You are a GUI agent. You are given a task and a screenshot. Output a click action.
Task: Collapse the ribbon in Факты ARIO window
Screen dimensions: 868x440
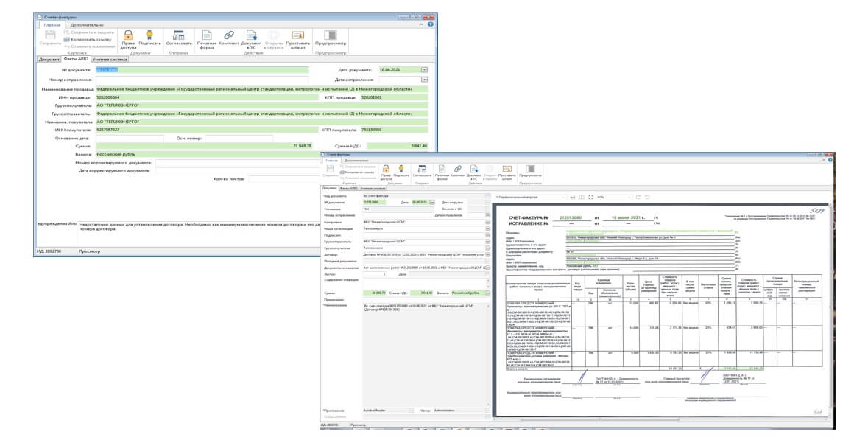tap(422, 24)
